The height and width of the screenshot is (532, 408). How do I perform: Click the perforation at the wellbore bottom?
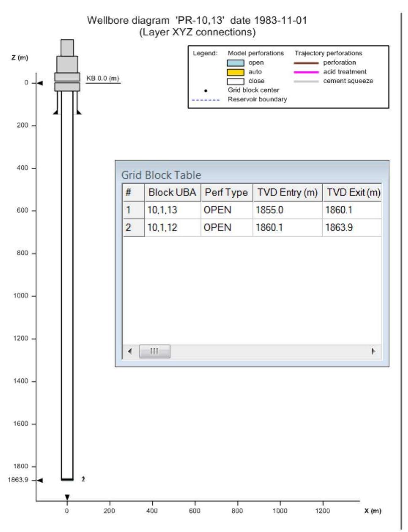click(67, 479)
